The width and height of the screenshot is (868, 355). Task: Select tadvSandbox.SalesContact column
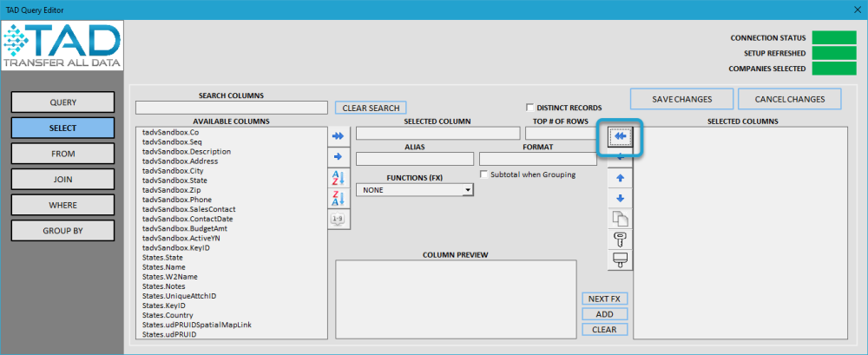tap(188, 209)
